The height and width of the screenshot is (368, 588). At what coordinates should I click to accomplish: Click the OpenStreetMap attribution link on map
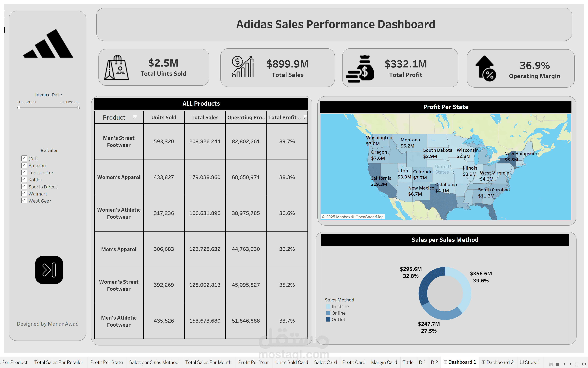[367, 217]
